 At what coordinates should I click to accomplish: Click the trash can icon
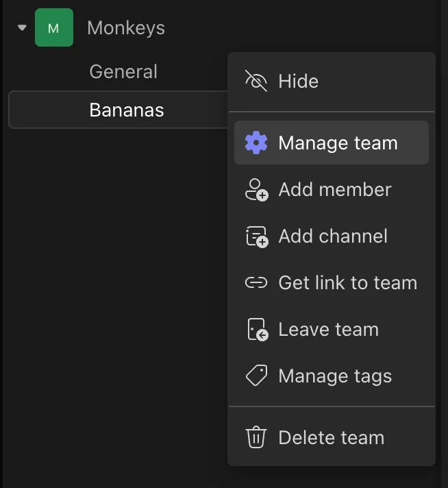256,437
